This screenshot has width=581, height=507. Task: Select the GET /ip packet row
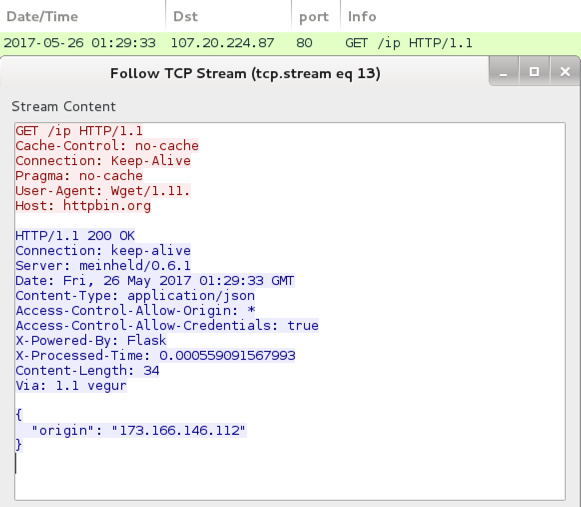290,43
